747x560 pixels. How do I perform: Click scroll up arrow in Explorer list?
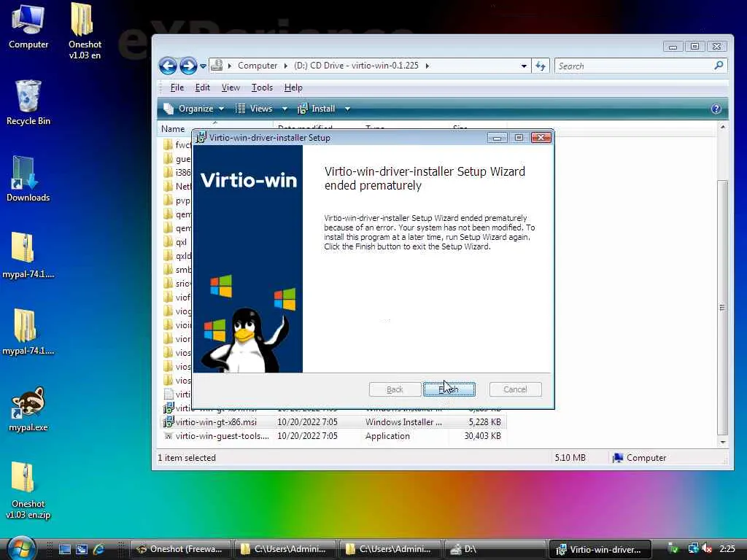tap(723, 127)
